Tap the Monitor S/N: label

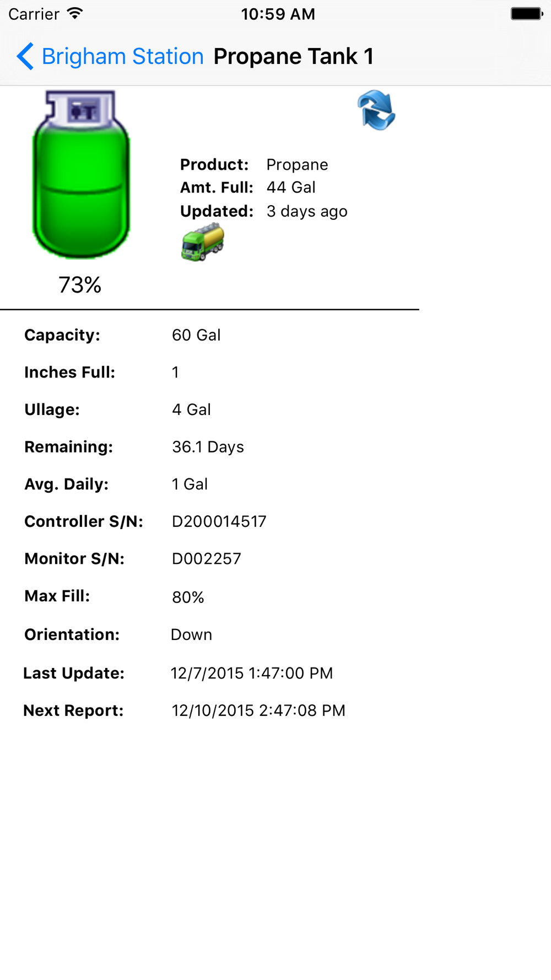pyautogui.click(x=74, y=559)
